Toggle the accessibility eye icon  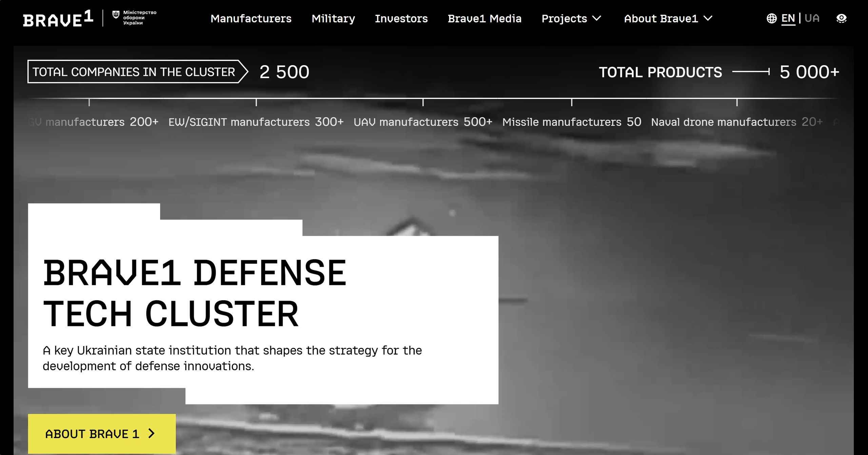point(841,18)
